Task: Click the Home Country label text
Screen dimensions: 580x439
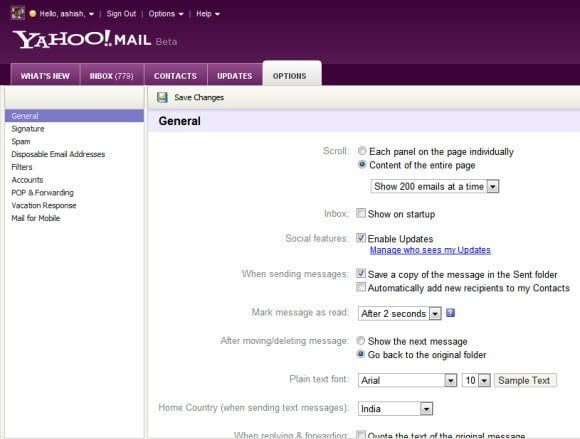Action: (253, 408)
